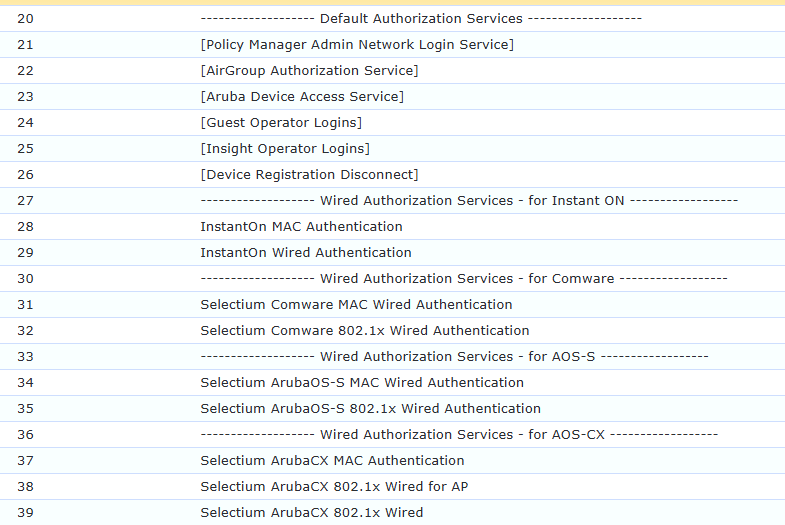The height and width of the screenshot is (525, 785).
Task: Click order number 37
Action: tap(25, 461)
